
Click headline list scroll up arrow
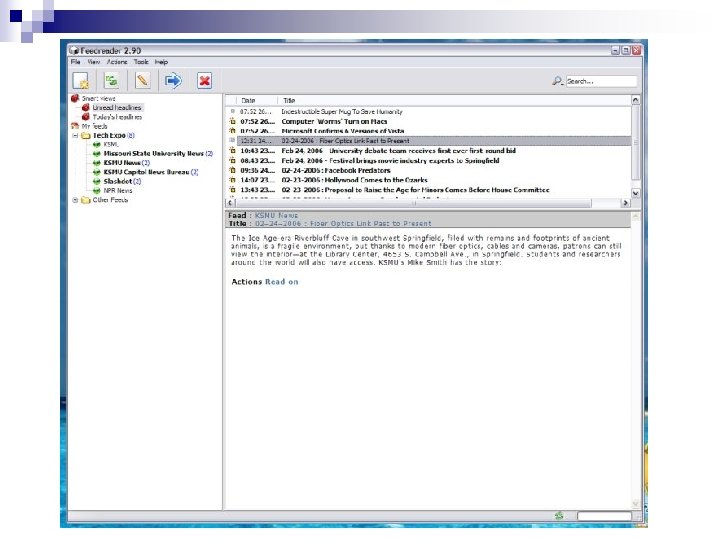[x=636, y=100]
